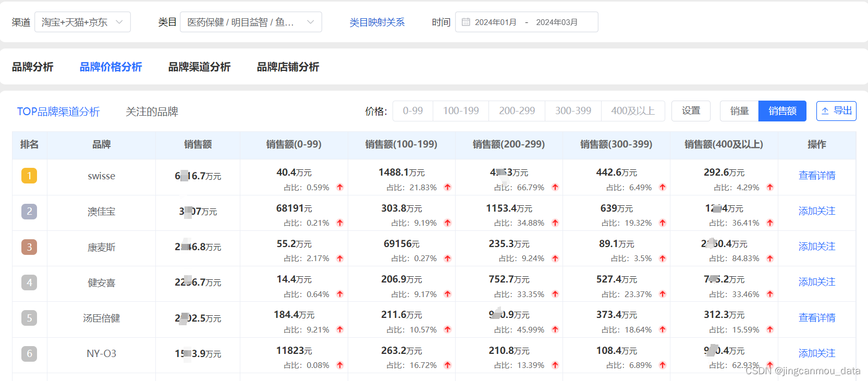
Task: Click rank 6 badge for NY-O3
Action: pos(29,353)
